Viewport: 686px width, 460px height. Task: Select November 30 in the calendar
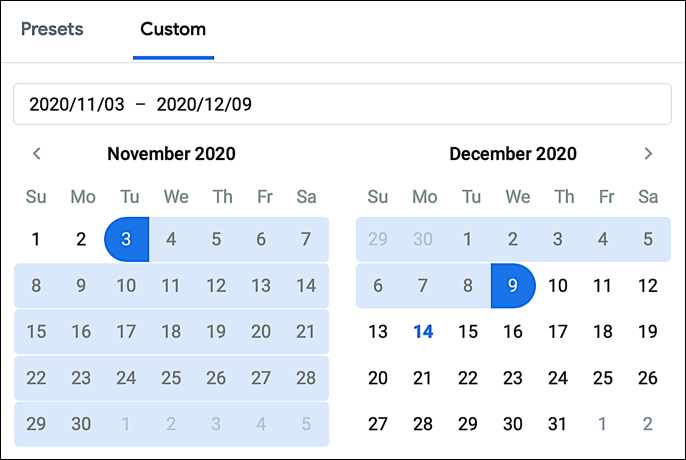coord(81,424)
